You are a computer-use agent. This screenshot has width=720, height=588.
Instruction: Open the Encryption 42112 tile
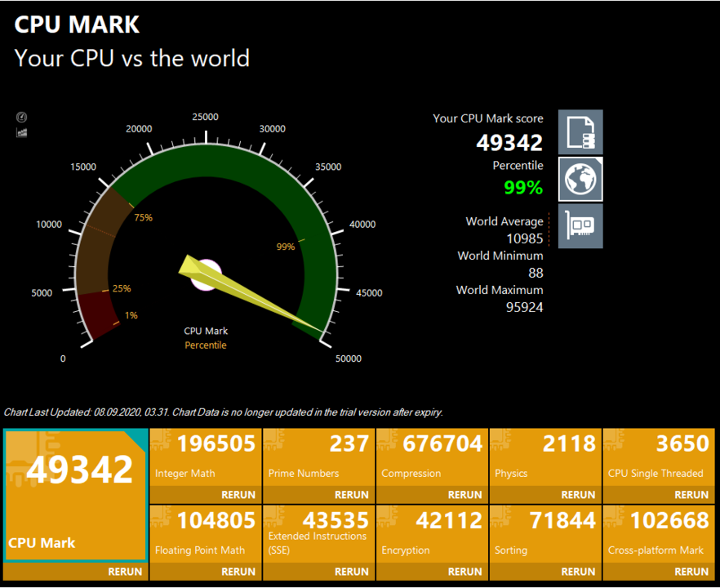(432, 534)
